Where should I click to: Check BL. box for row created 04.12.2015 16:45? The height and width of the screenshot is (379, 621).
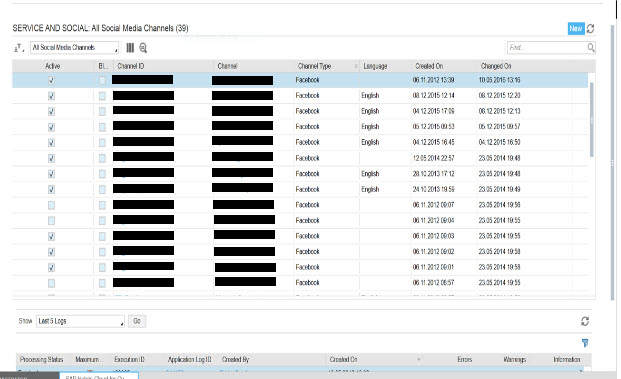(102, 143)
